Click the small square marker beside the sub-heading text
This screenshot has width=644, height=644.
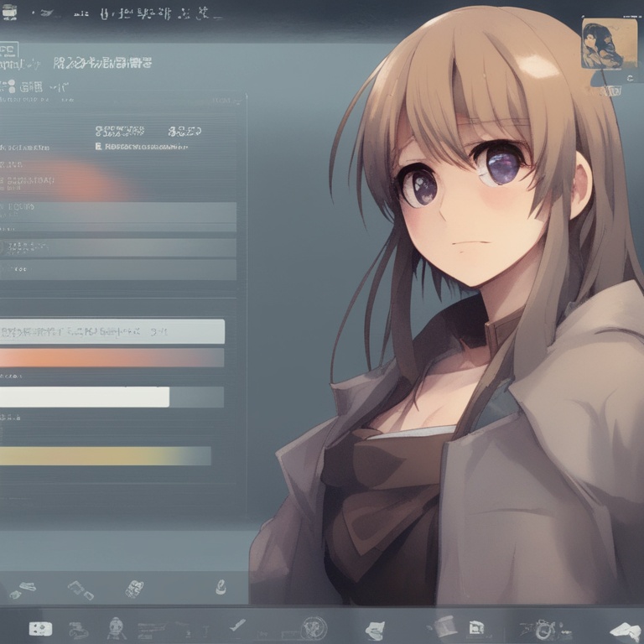(98, 146)
